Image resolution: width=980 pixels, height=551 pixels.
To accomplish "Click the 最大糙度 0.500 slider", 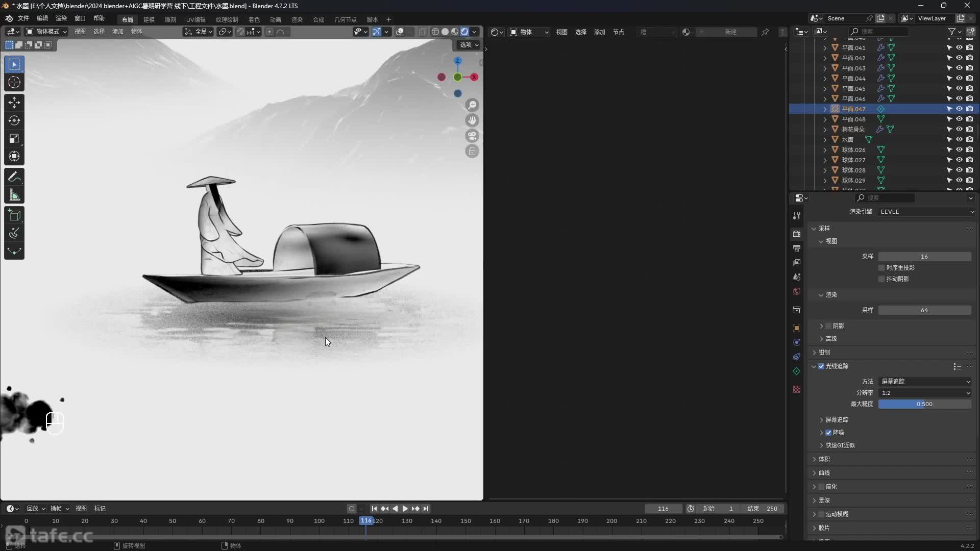I will [924, 404].
